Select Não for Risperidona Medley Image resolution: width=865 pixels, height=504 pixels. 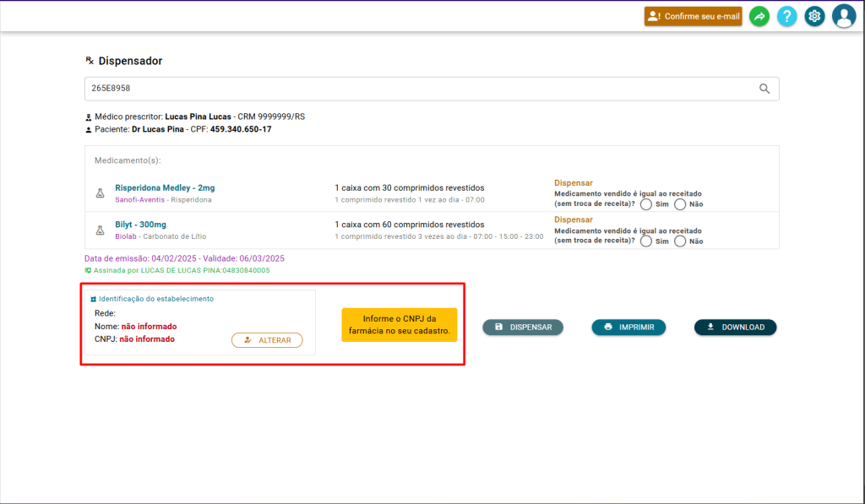[680, 204]
